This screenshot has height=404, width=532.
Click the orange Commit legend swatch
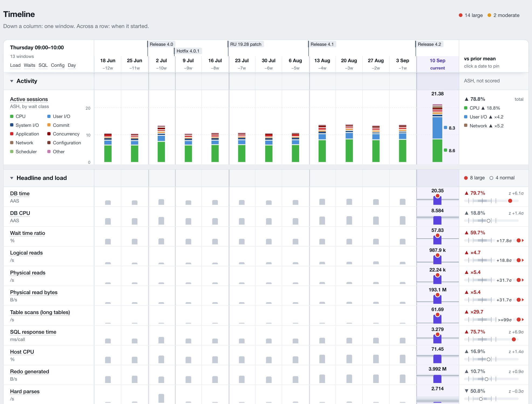[49, 125]
